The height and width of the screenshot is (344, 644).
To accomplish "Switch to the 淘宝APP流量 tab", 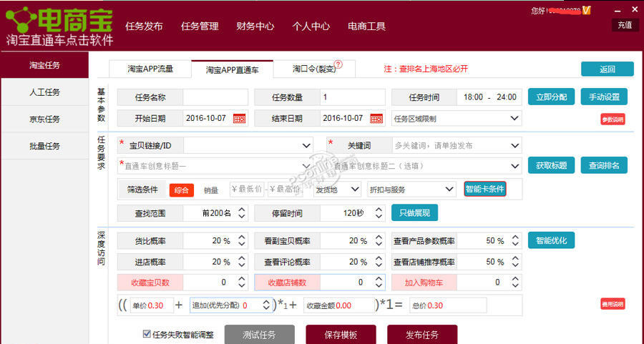I will [150, 69].
